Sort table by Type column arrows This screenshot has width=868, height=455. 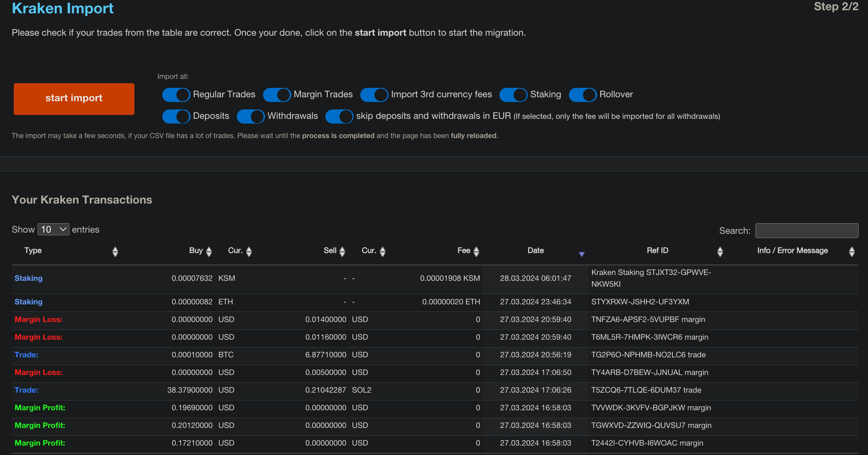(115, 251)
